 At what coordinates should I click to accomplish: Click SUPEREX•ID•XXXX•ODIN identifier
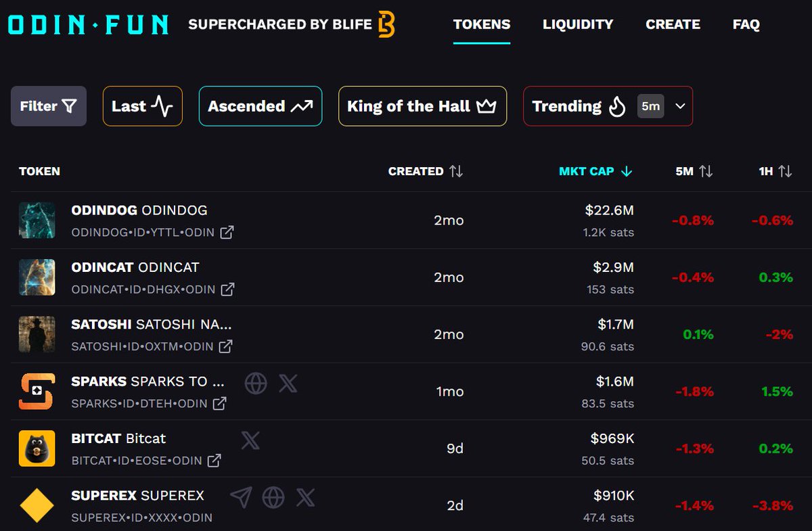pos(141,517)
